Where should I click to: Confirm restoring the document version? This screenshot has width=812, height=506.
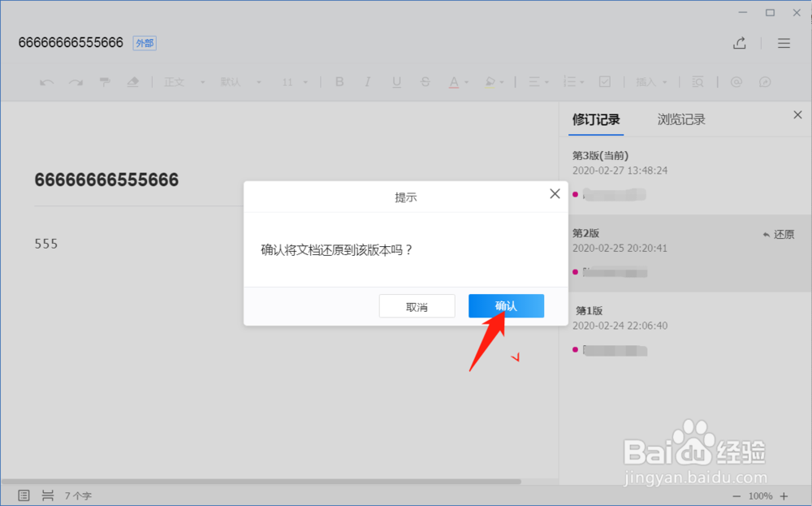(506, 306)
